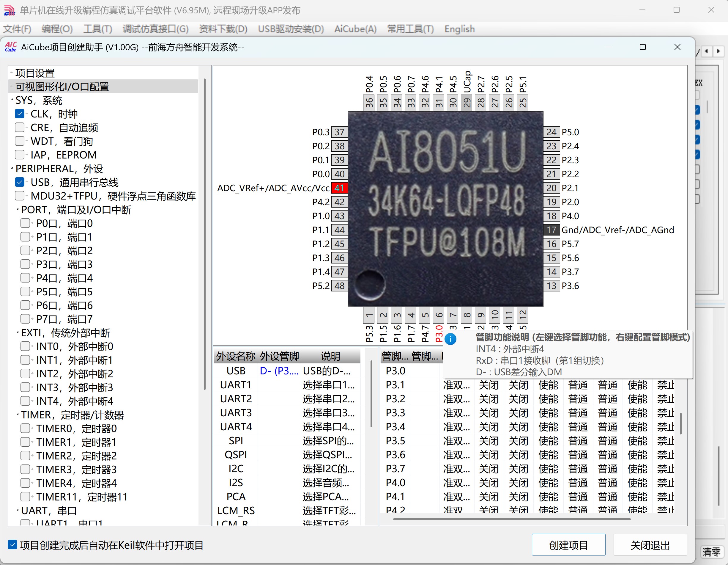This screenshot has height=565, width=728.
Task: Click the 创建项目 button
Action: click(x=568, y=545)
